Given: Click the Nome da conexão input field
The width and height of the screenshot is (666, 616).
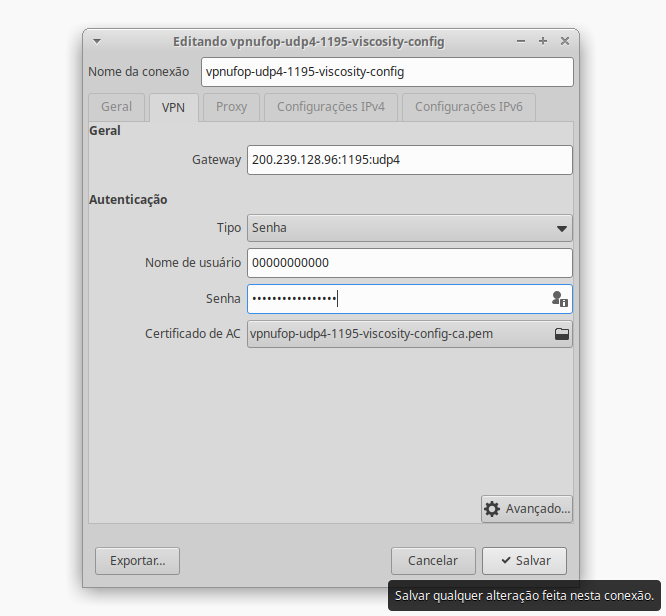Looking at the screenshot, I should [x=387, y=72].
